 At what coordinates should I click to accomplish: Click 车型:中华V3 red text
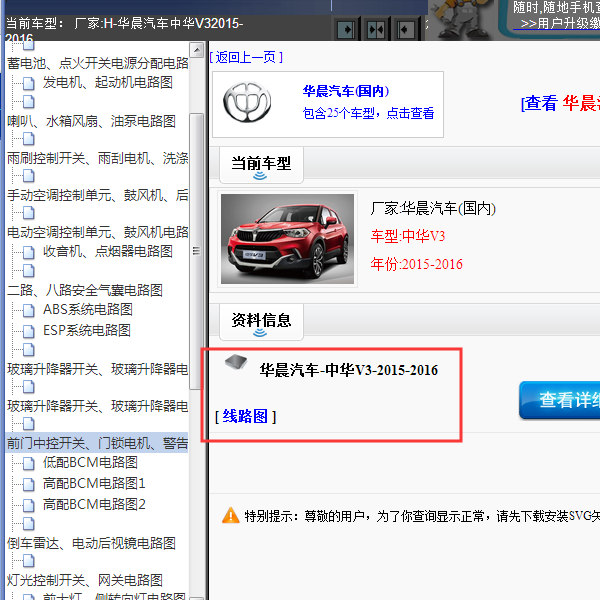(x=408, y=236)
